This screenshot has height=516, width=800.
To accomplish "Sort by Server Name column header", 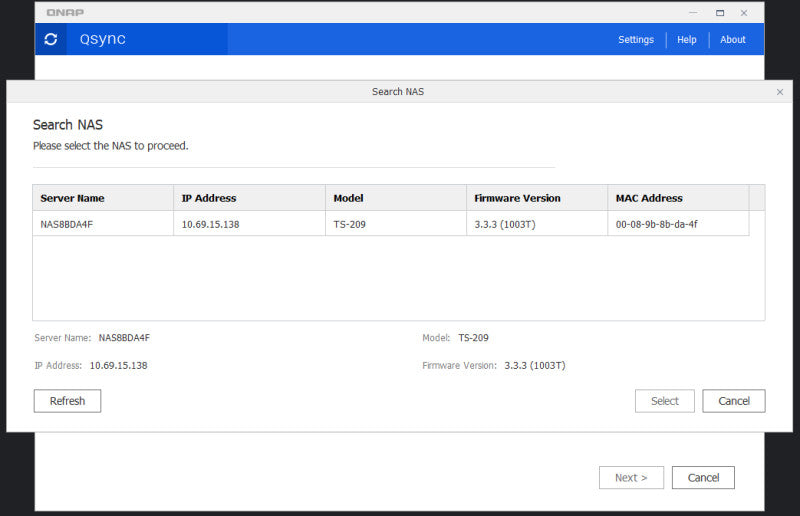I will 103,198.
